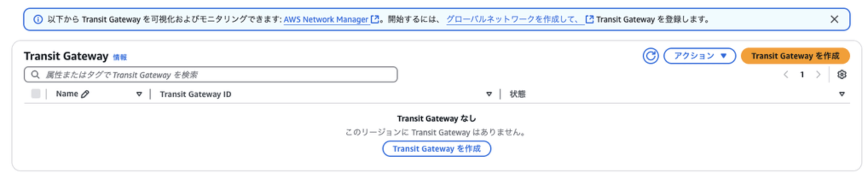The image size is (868, 182).
Task: Click orange Transit Gateway を作成 button
Action: 795,56
